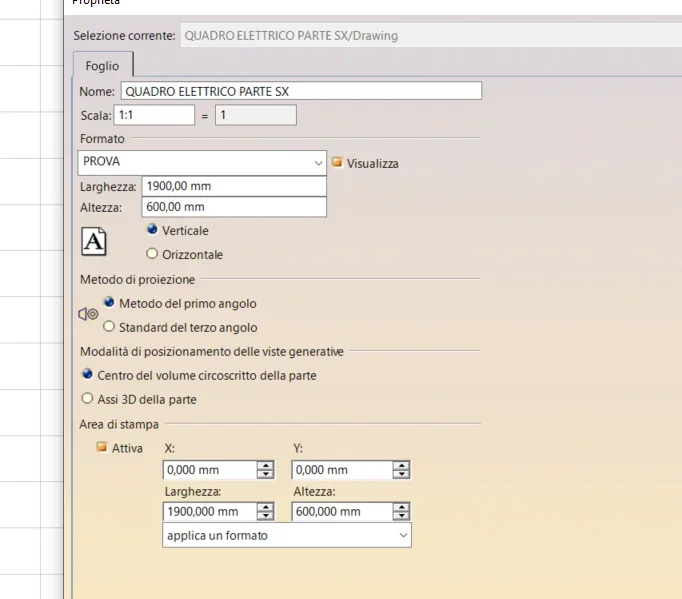
Task: Select Standard del terzo angolo
Action: [109, 326]
